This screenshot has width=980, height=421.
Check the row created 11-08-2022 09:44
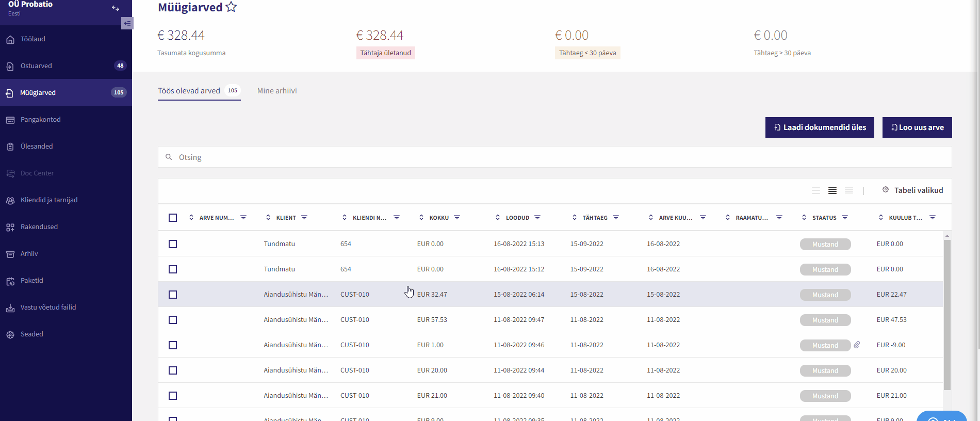[x=173, y=370]
